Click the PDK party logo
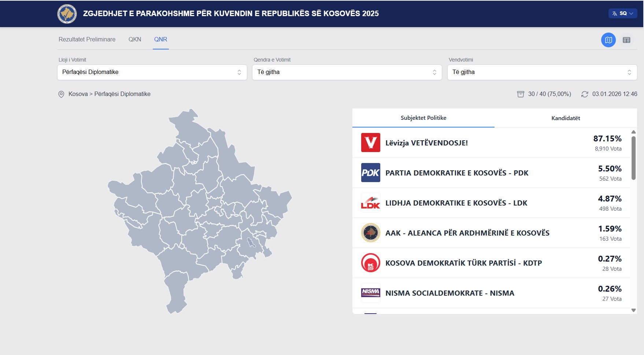Image resolution: width=644 pixels, height=355 pixels. [370, 173]
